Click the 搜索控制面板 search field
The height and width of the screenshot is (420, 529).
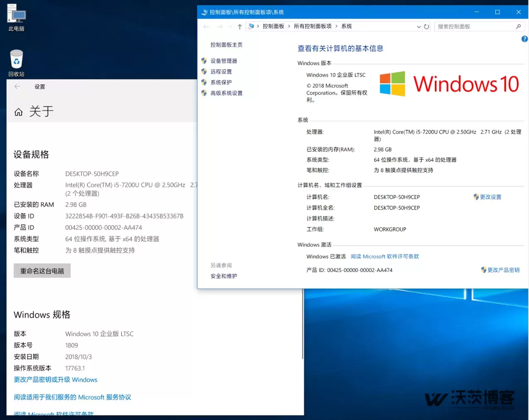pyautogui.click(x=475, y=27)
